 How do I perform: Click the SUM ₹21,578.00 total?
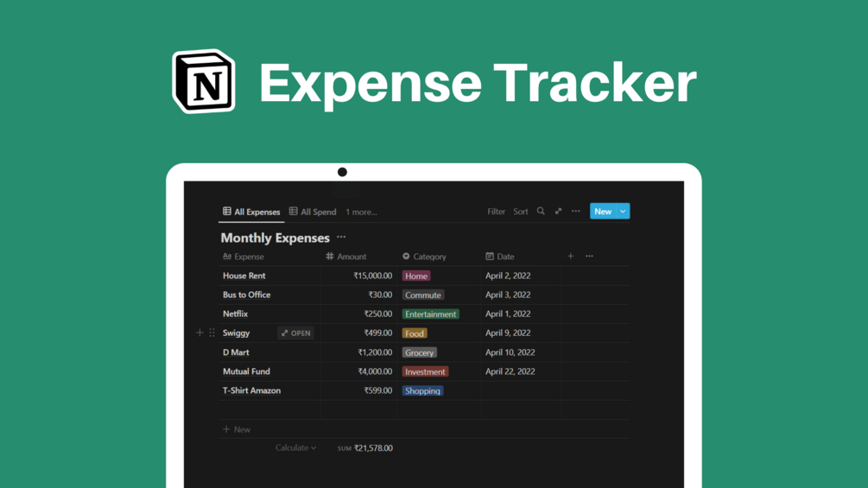pos(364,448)
